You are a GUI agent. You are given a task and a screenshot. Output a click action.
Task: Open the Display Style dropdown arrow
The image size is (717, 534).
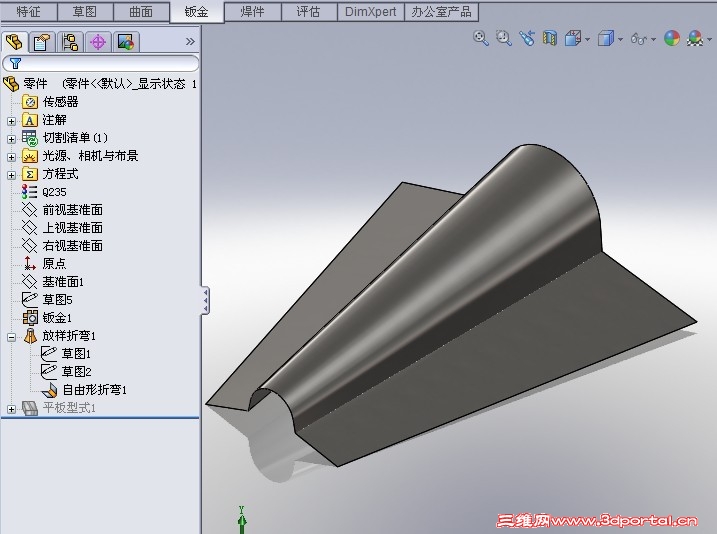pos(621,40)
